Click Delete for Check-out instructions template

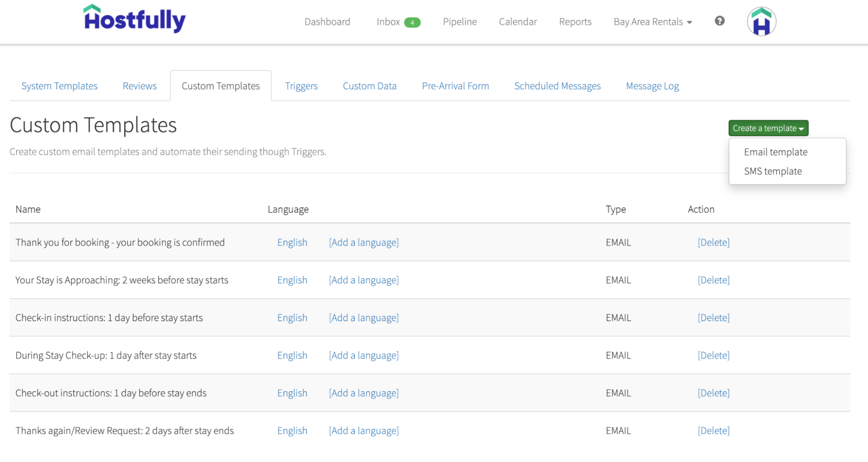(713, 392)
